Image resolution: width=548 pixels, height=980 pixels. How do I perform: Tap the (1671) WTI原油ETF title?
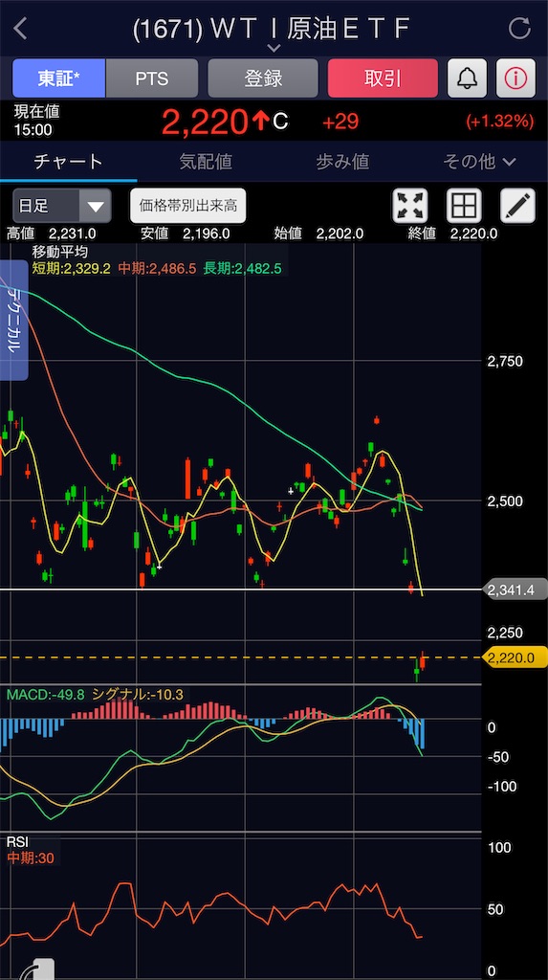(272, 30)
